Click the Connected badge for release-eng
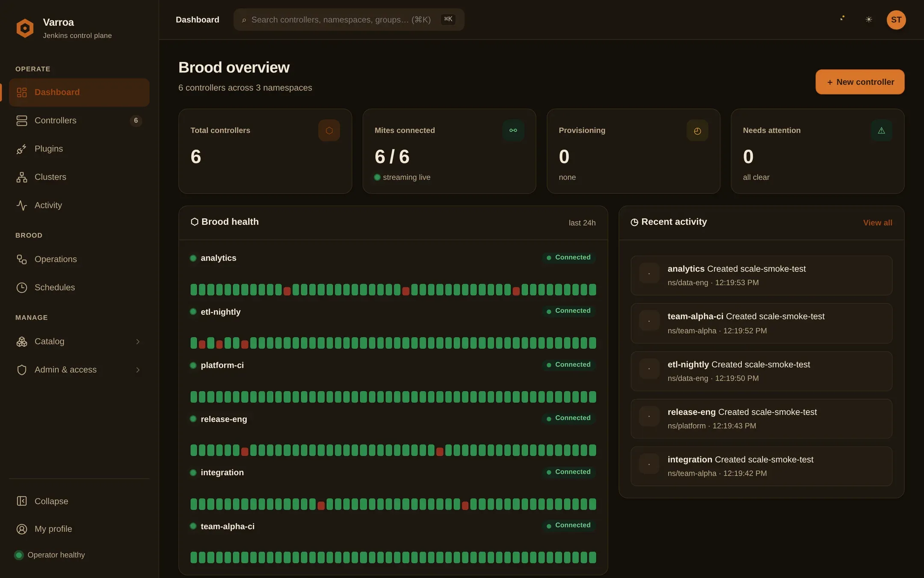 coord(569,418)
